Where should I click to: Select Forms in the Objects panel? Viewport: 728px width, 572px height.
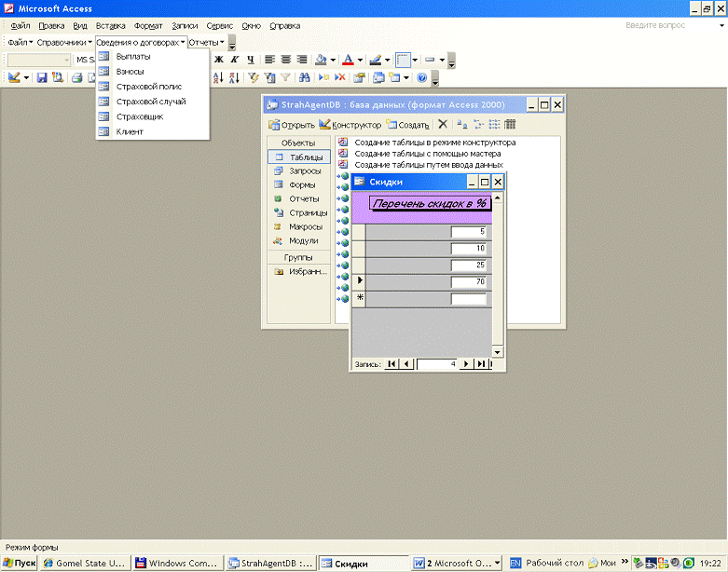click(303, 184)
